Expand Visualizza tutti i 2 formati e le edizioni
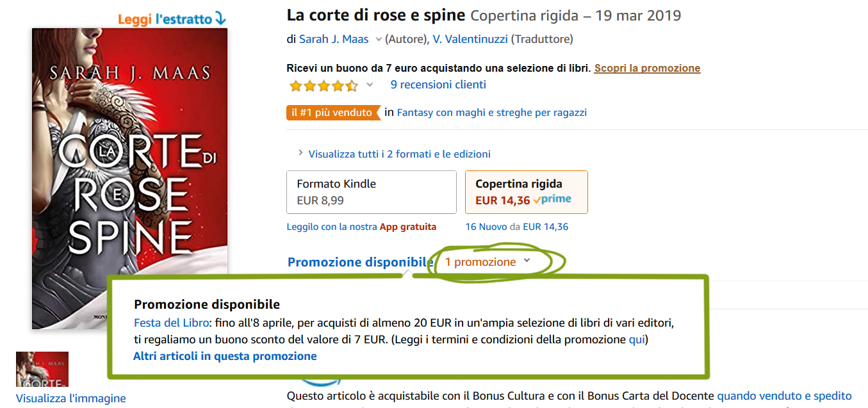This screenshot has height=408, width=868. [x=394, y=154]
